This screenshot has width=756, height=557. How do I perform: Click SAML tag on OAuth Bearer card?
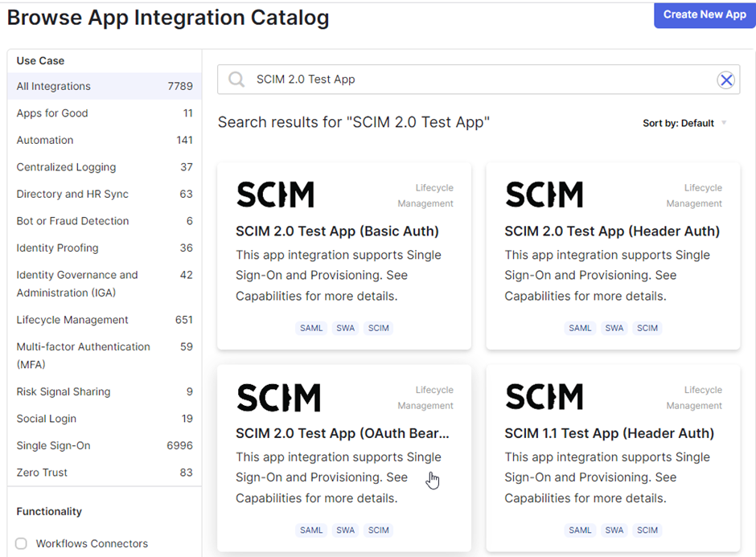[311, 530]
